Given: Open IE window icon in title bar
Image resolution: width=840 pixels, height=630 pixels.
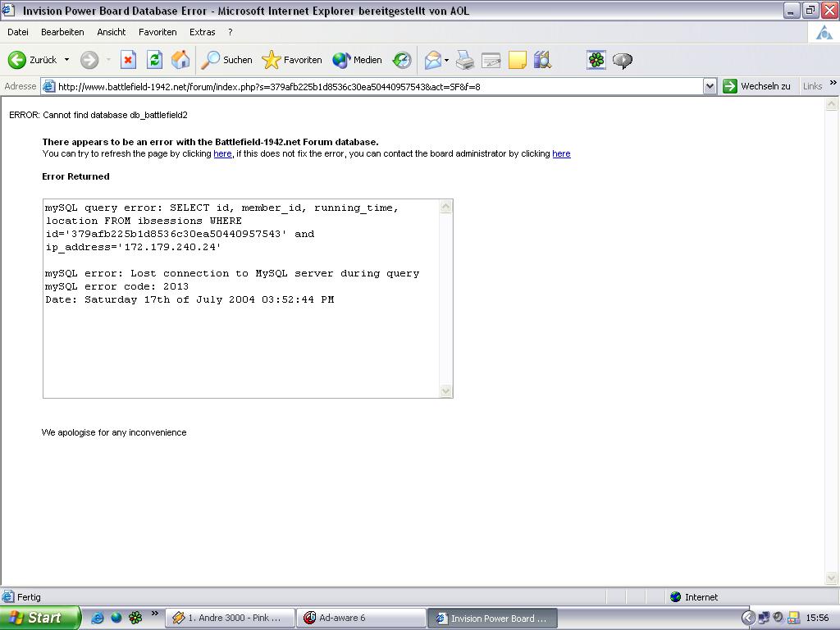Looking at the screenshot, I should (8, 10).
